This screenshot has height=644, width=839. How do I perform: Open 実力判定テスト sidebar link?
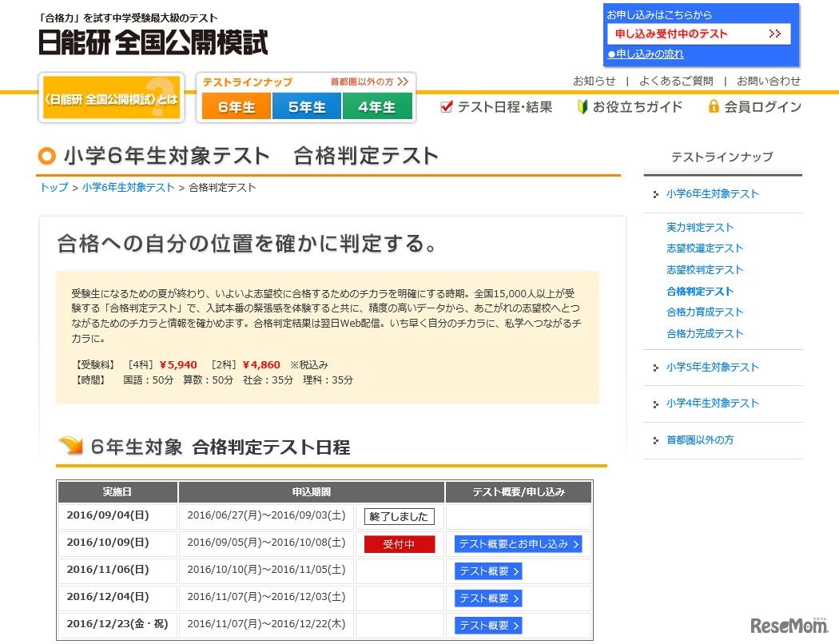(699, 228)
